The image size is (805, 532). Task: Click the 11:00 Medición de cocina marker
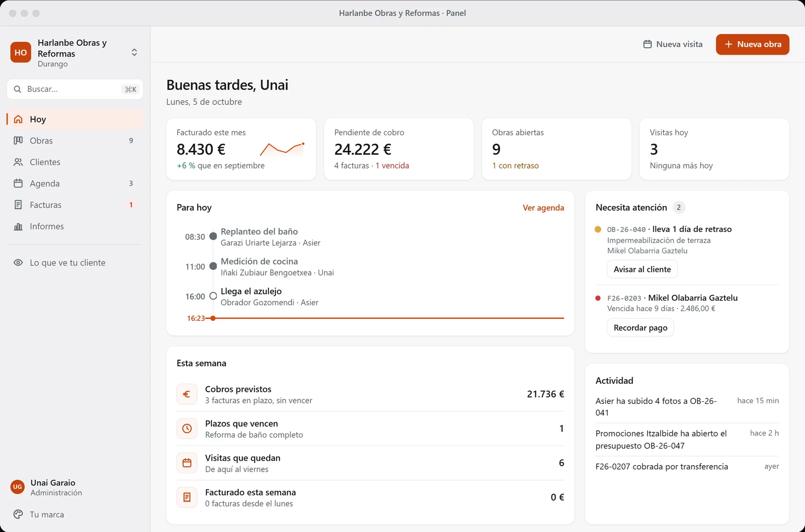213,266
